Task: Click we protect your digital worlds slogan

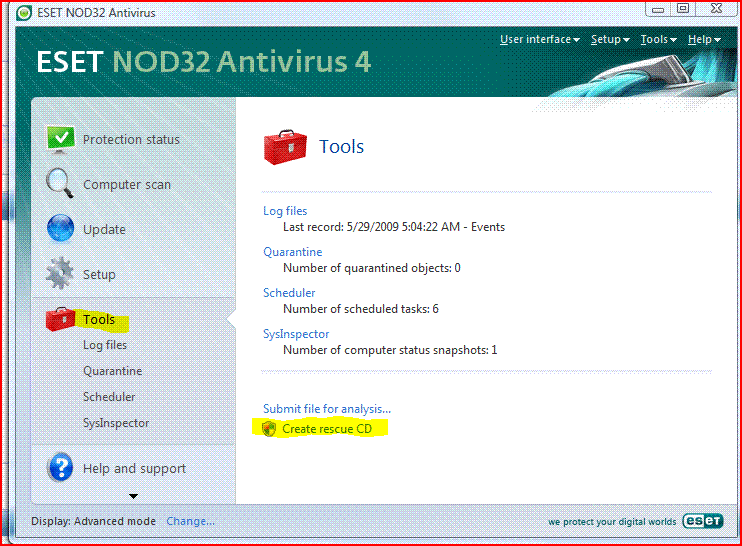Action: point(612,522)
